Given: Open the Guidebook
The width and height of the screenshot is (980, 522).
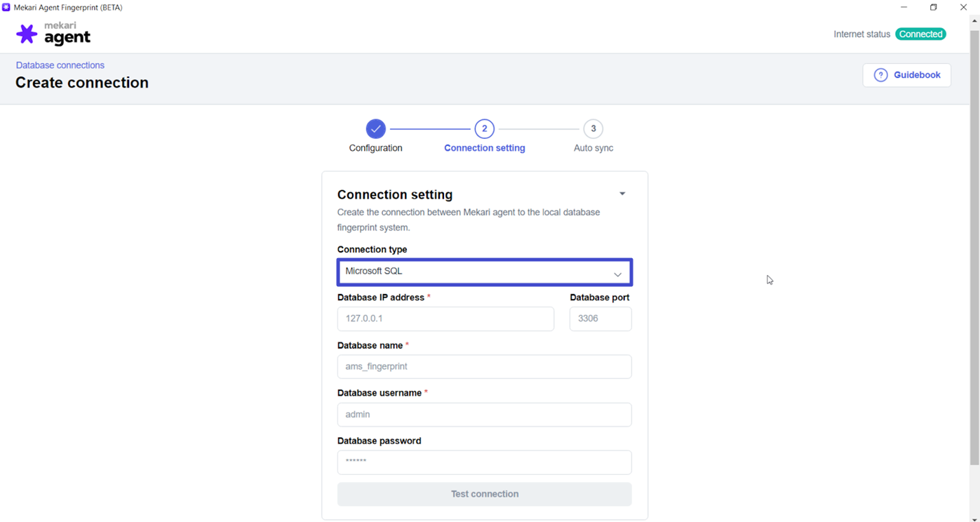Looking at the screenshot, I should click(906, 75).
